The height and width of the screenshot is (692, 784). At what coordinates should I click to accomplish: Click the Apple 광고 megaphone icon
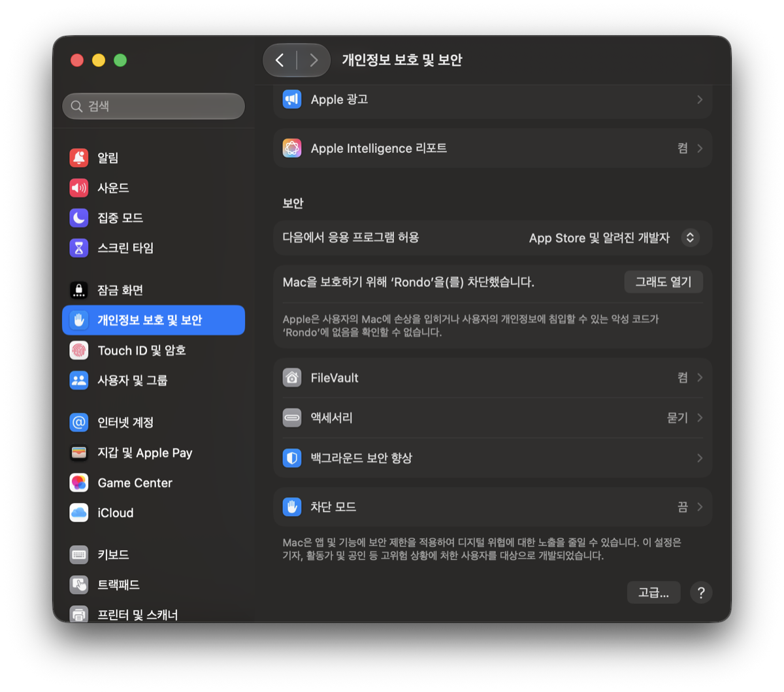point(292,99)
